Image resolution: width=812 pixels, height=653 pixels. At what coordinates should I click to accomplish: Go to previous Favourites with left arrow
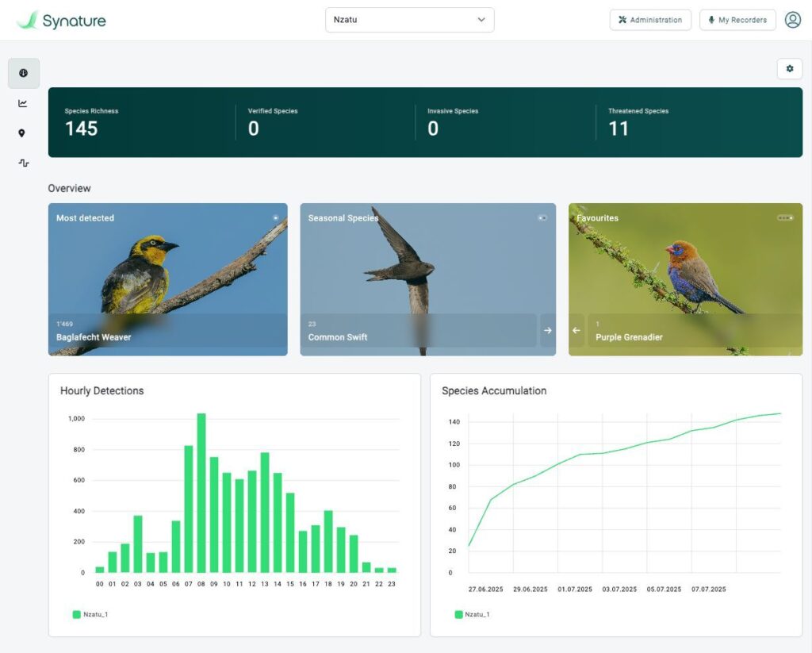tap(576, 330)
